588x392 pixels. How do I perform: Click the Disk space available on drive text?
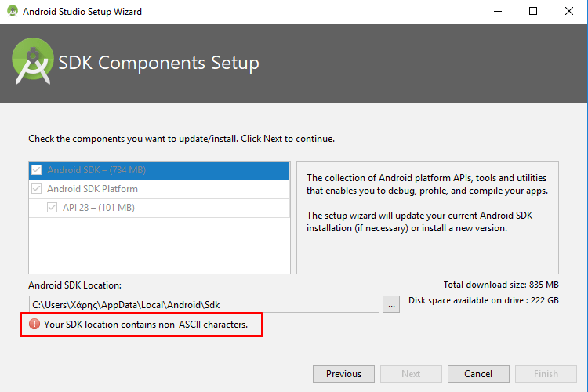(484, 300)
